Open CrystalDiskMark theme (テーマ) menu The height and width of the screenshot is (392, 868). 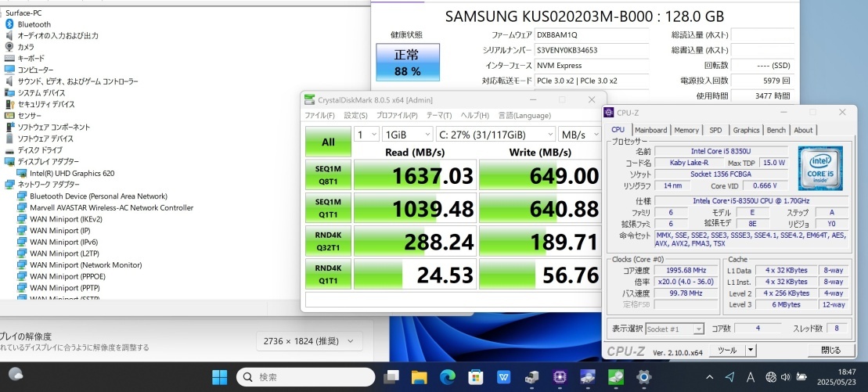point(439,116)
